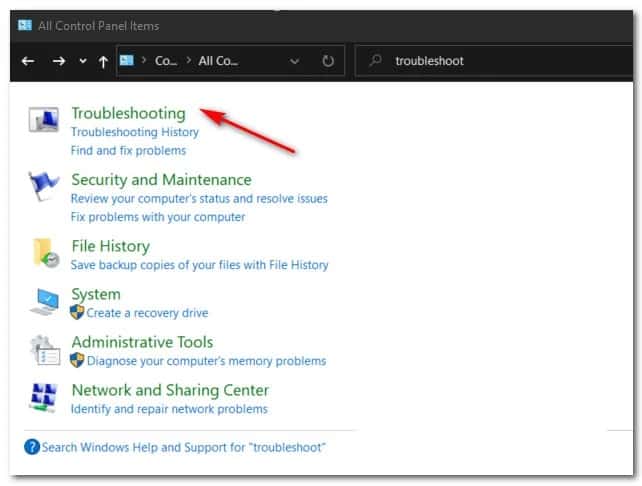Open 'Create a recovery drive' link
The image size is (642, 486).
point(147,313)
